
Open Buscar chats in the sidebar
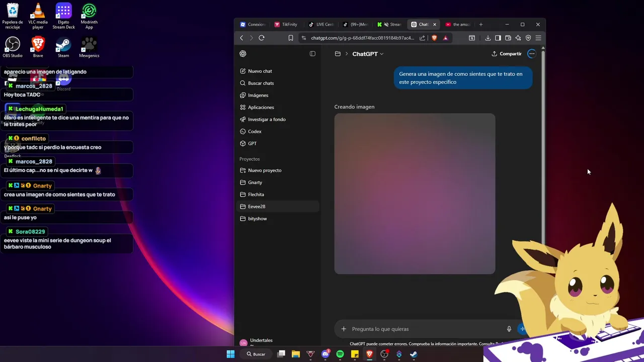coord(277,83)
